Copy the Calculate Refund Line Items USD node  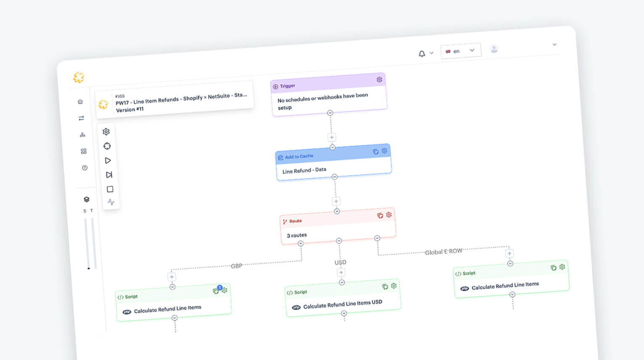click(385, 286)
